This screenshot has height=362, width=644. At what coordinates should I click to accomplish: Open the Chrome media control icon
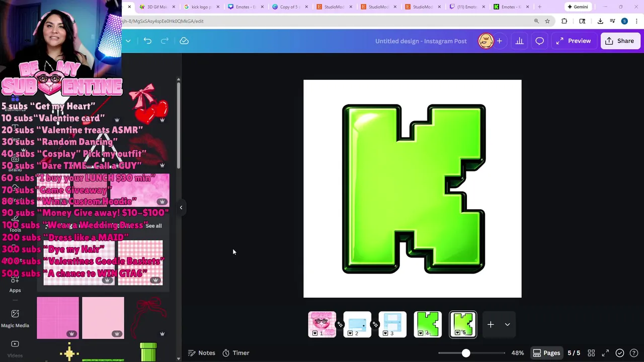coord(612,21)
